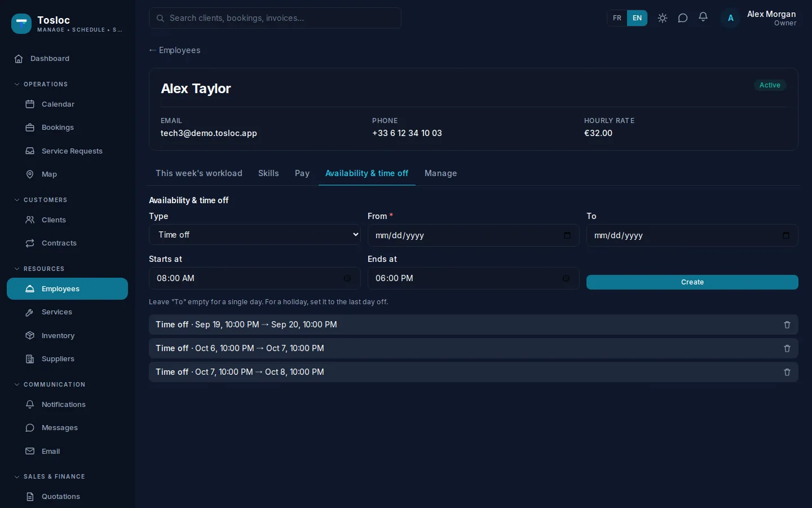Image resolution: width=812 pixels, height=508 pixels.
Task: Switch to the Skills tab
Action: click(268, 173)
